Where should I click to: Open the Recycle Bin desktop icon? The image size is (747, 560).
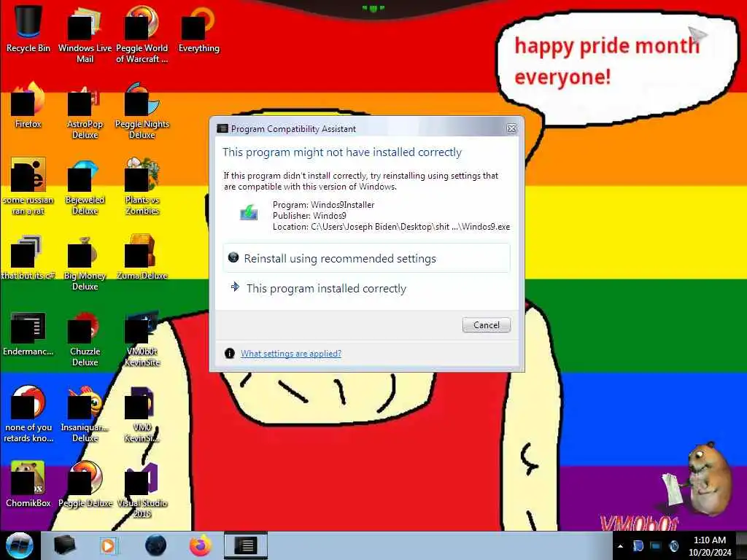pos(28,28)
